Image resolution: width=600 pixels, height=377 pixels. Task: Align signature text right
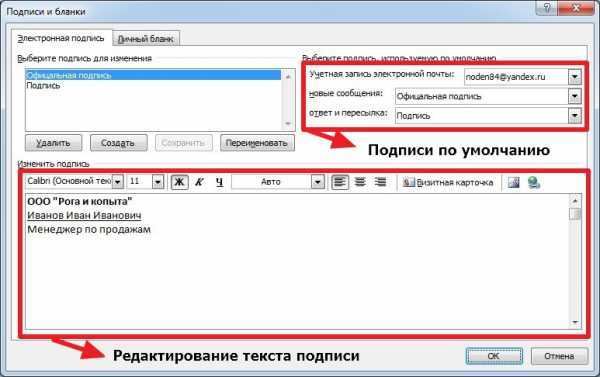(x=380, y=182)
